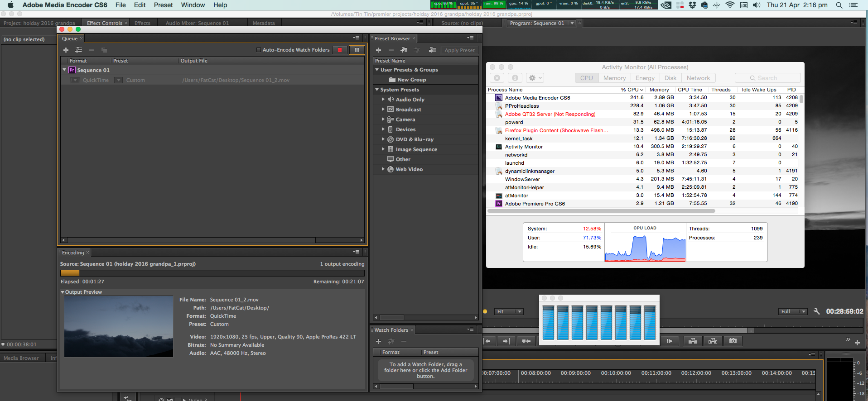This screenshot has width=868, height=401.
Task: Click the Go to Out Point button
Action: (506, 341)
